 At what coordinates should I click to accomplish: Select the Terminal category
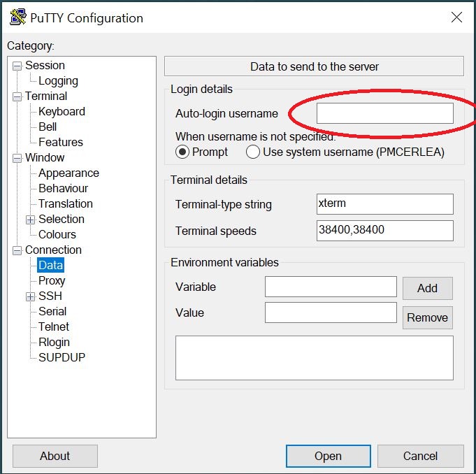coord(46,96)
